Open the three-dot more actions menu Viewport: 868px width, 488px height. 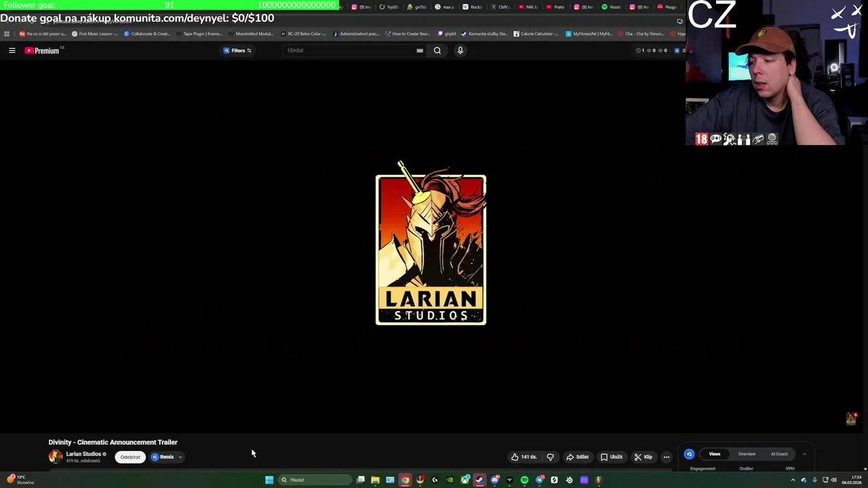[x=666, y=457]
